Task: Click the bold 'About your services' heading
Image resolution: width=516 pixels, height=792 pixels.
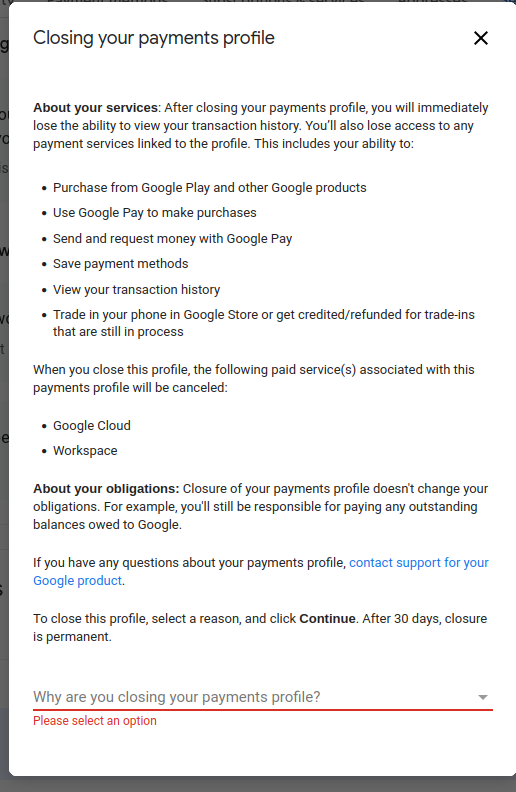Action: (x=95, y=108)
